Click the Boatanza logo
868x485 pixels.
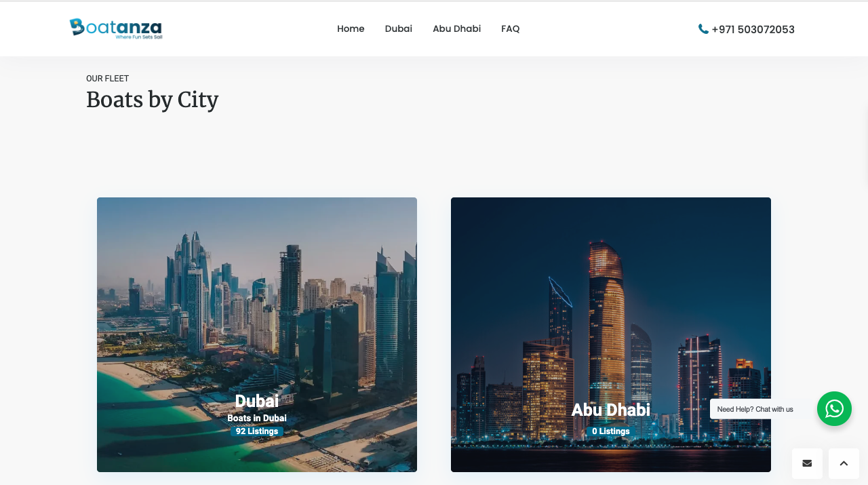point(116,28)
